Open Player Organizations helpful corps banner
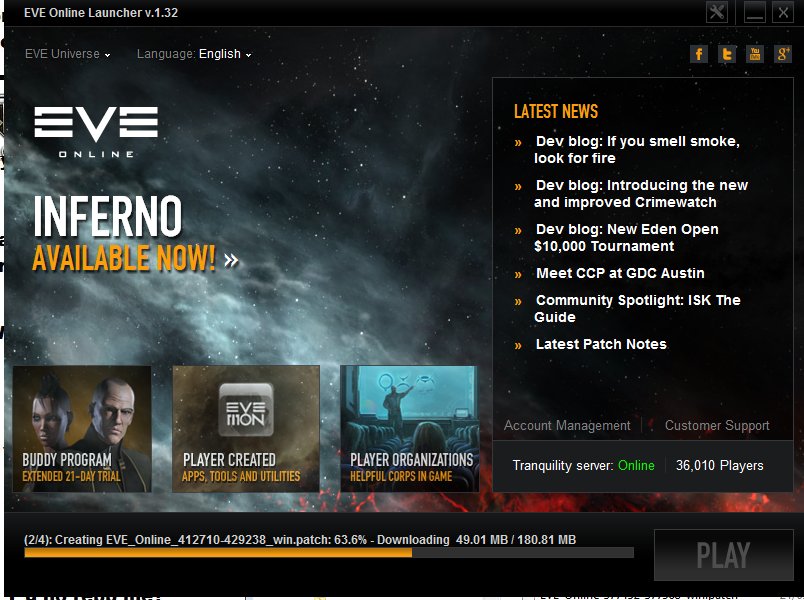This screenshot has width=804, height=600. (410, 429)
